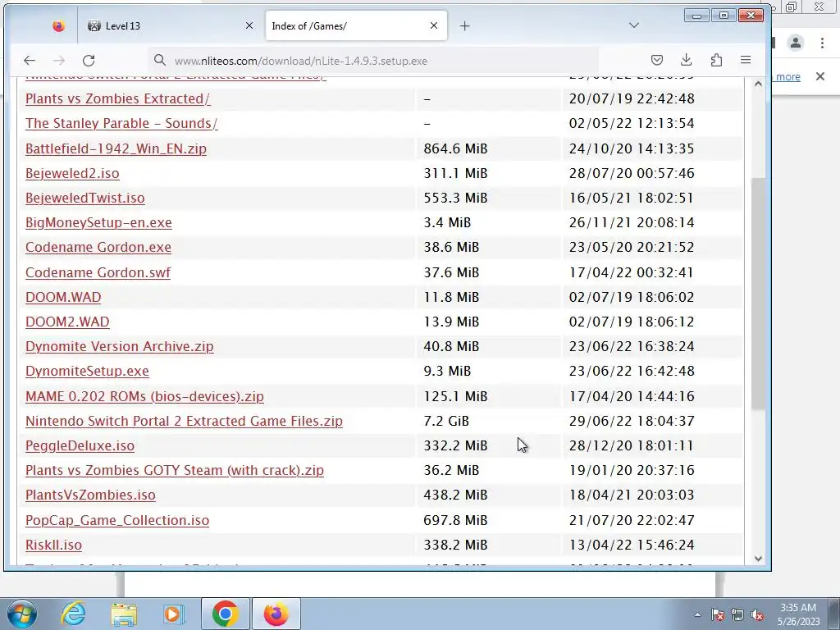This screenshot has width=840, height=630.
Task: Switch to Chrome in the taskbar
Action: (225, 614)
